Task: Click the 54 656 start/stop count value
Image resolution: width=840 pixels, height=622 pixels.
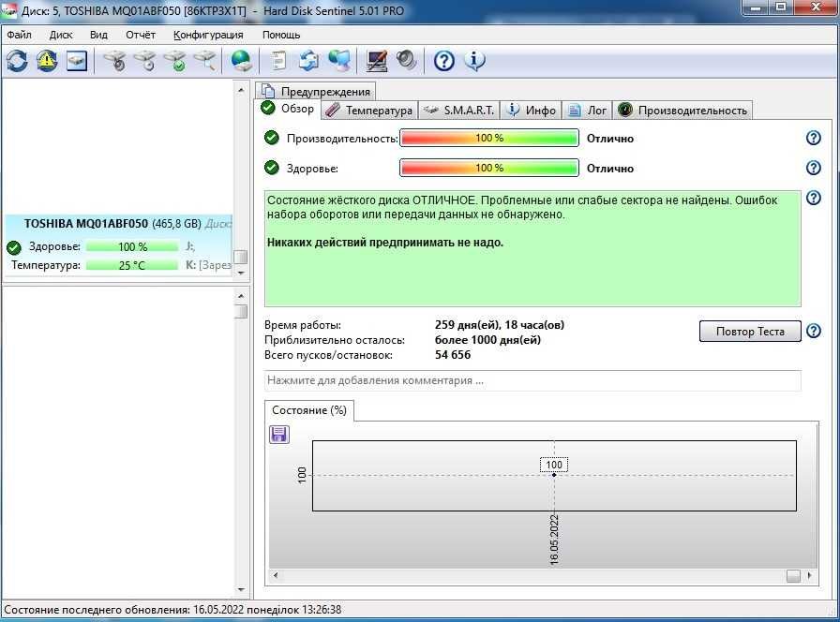Action: [453, 355]
